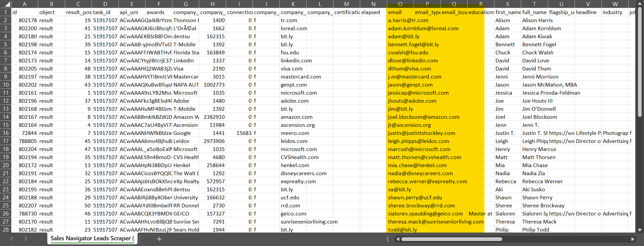Click the horizontal scrollbar left arrow
Image resolution: width=644 pixels, height=246 pixels.
(x=398, y=239)
